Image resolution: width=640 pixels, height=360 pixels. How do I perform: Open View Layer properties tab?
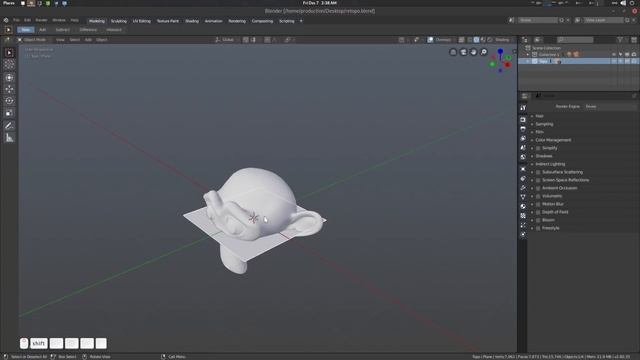tap(523, 138)
